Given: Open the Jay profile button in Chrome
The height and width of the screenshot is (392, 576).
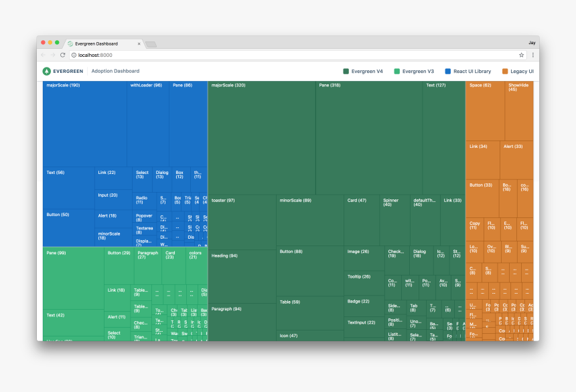Looking at the screenshot, I should [x=532, y=42].
